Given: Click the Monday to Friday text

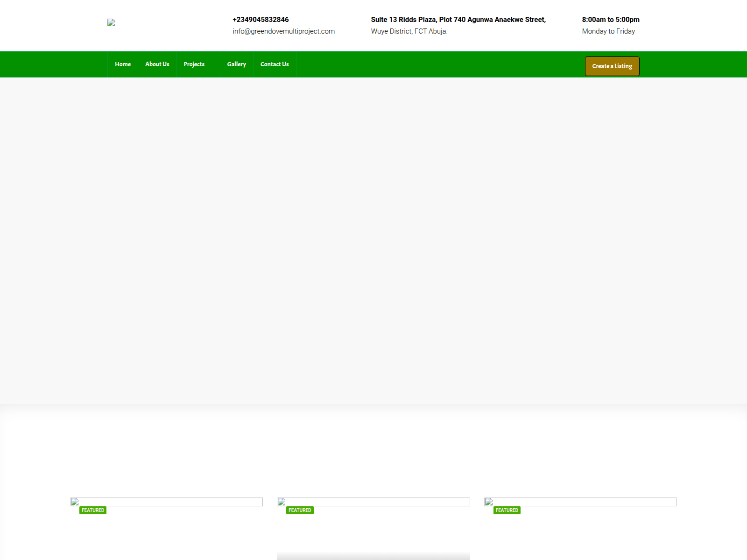Looking at the screenshot, I should [x=608, y=31].
